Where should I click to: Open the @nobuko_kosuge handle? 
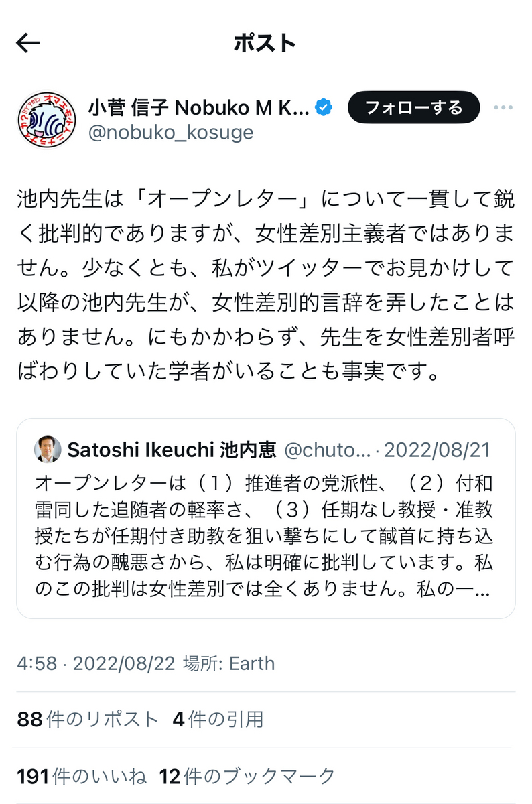pos(171,133)
